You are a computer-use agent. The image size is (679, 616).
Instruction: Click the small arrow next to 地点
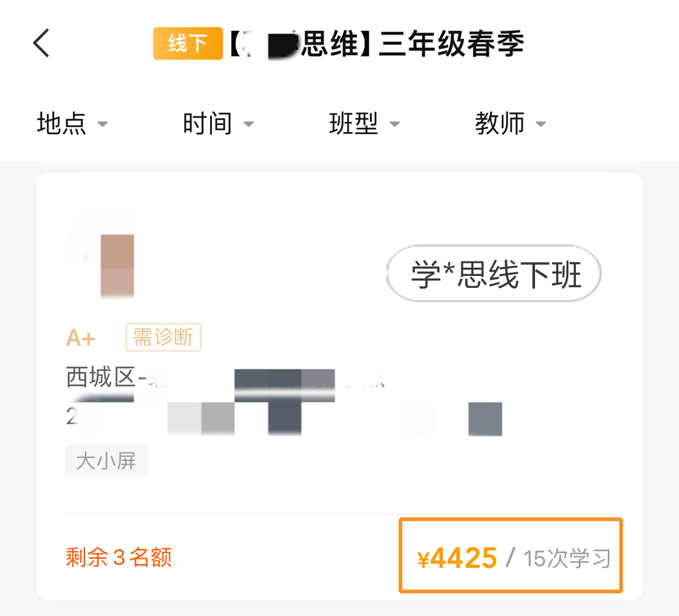[x=102, y=124]
